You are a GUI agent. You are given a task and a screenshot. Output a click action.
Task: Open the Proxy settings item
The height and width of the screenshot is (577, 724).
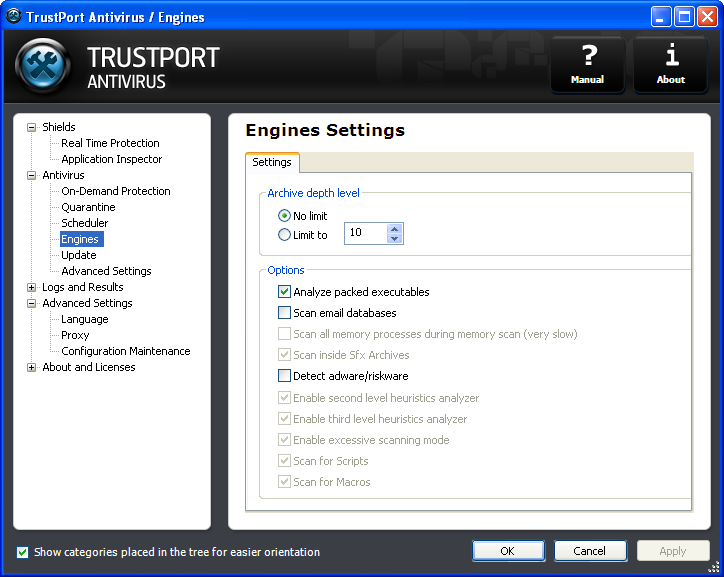click(75, 335)
